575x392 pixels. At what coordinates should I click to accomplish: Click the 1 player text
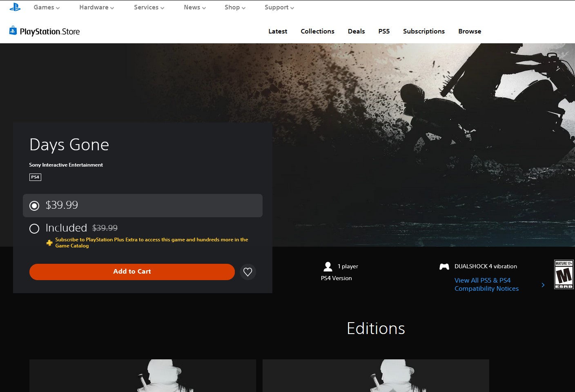[x=348, y=266]
